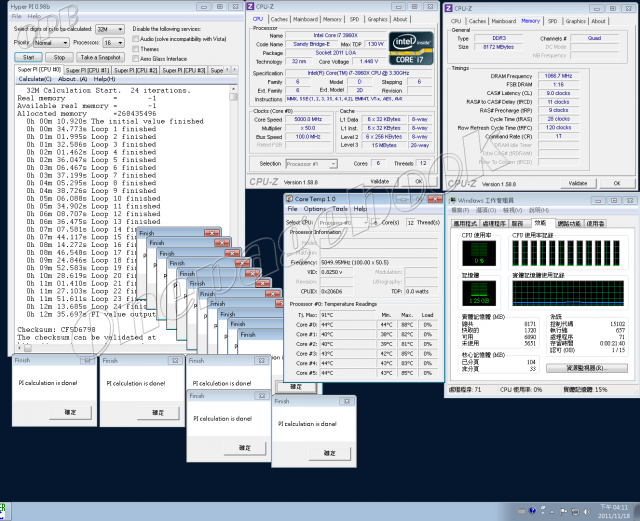The image size is (640, 521).
Task: Click Validate in the left CPU-Z window
Action: [379, 181]
